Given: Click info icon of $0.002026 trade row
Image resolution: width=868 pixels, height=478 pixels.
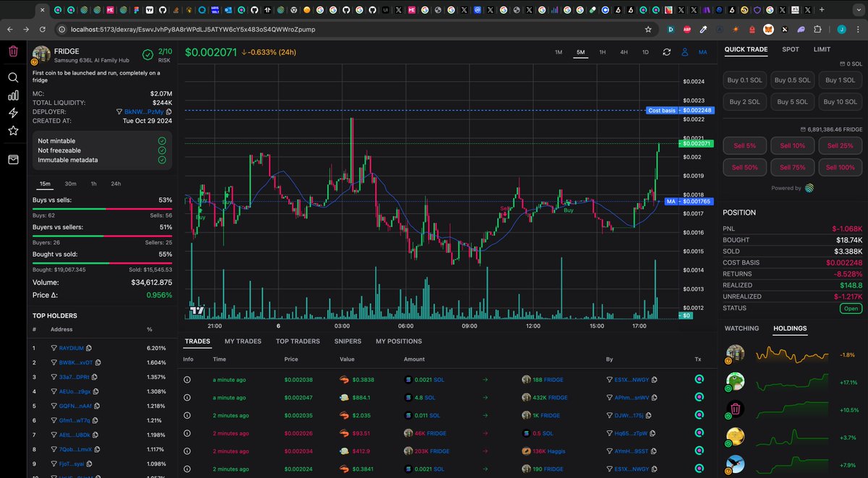Looking at the screenshot, I should point(187,434).
